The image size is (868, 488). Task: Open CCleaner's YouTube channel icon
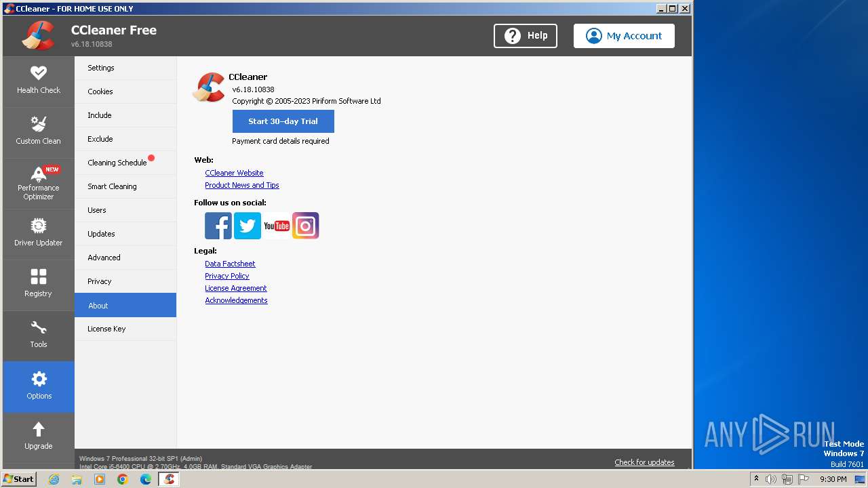coord(277,226)
